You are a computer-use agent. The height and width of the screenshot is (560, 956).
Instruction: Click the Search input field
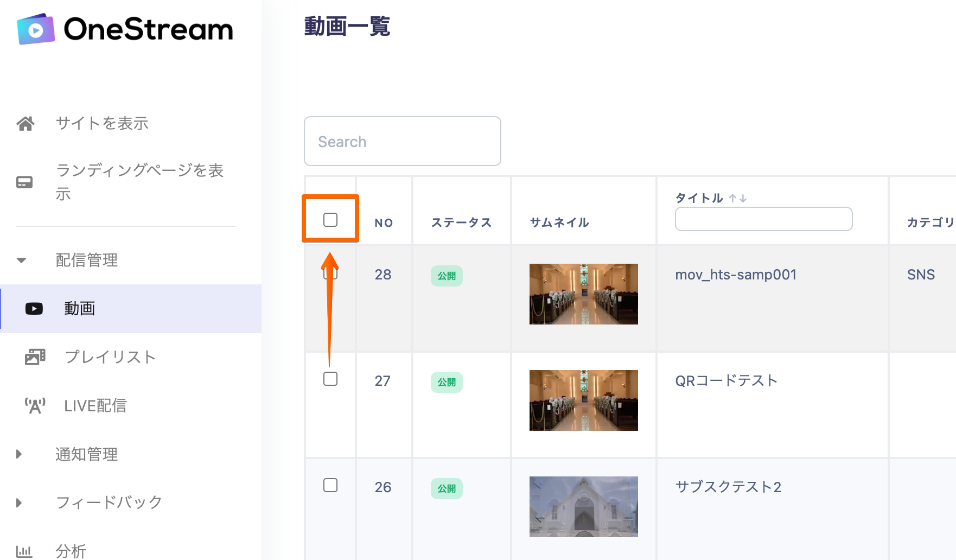(402, 142)
